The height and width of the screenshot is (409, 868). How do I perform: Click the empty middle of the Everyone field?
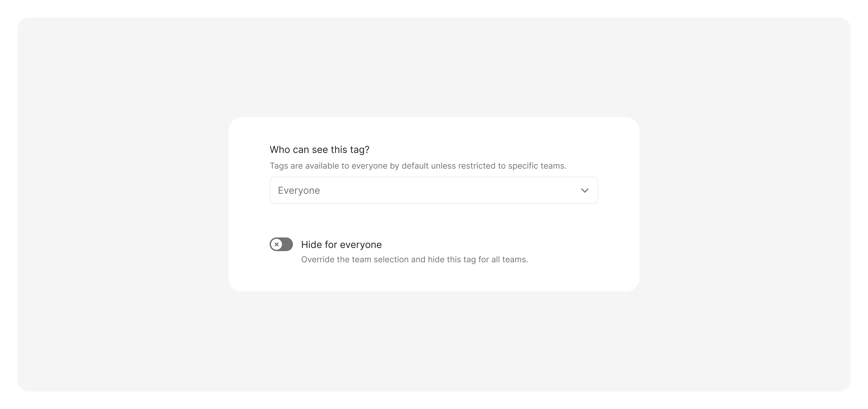pos(438,191)
